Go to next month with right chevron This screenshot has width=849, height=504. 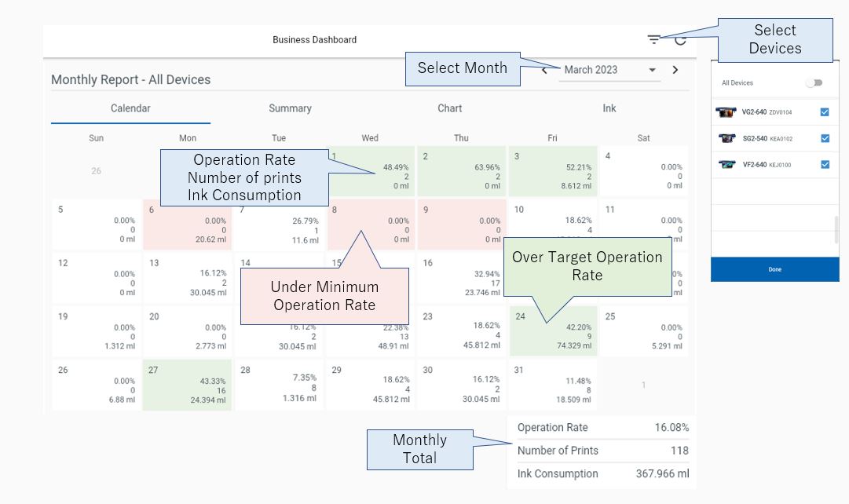[675, 70]
